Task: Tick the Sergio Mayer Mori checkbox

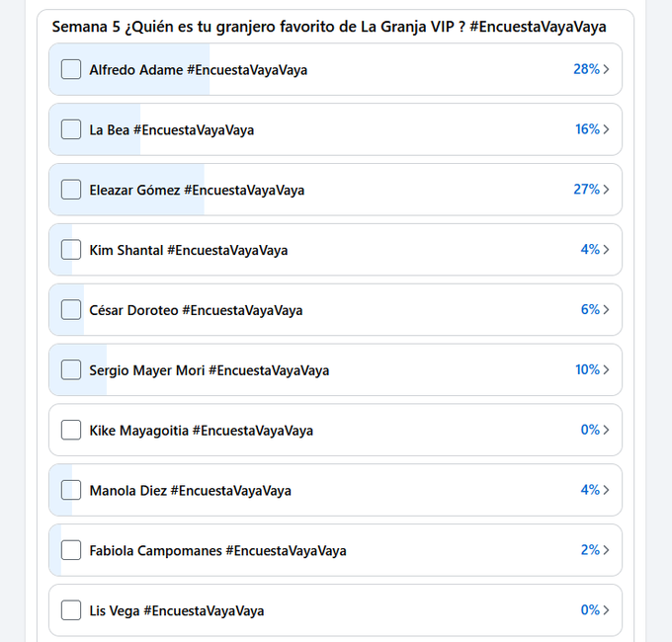Action: 71,370
